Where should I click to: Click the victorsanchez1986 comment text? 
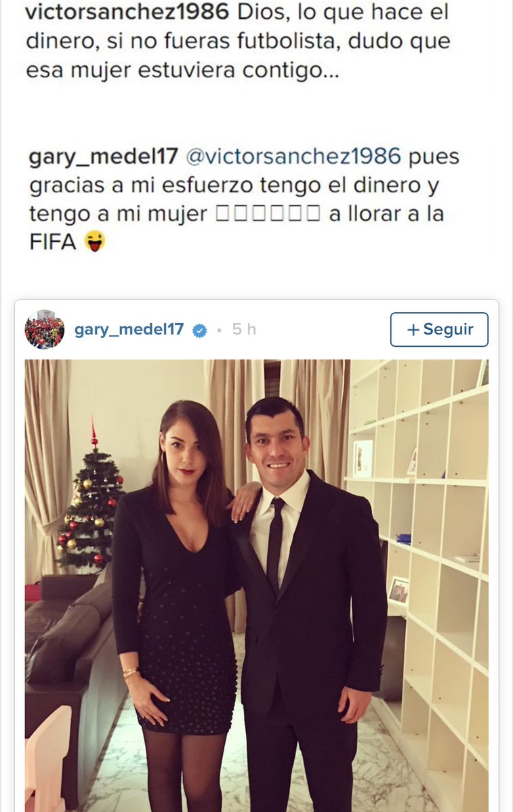tap(237, 41)
